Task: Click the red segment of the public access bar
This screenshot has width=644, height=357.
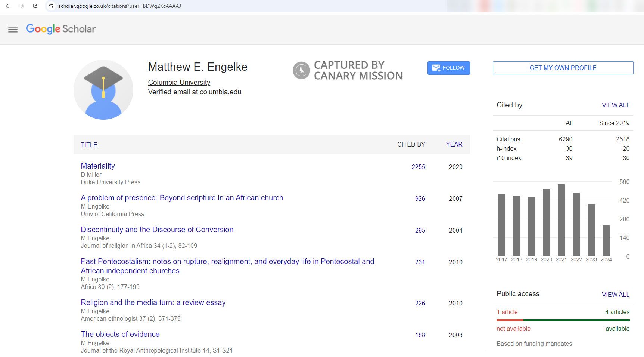Action: [x=509, y=320]
